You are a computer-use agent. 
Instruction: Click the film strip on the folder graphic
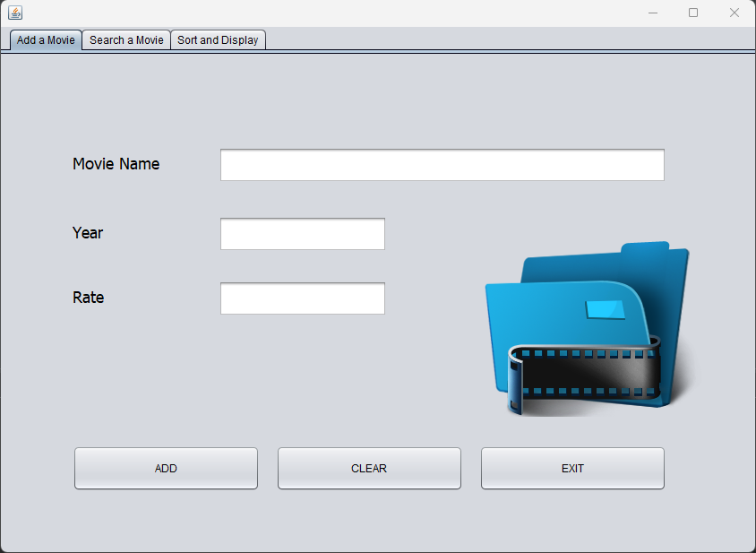point(584,376)
